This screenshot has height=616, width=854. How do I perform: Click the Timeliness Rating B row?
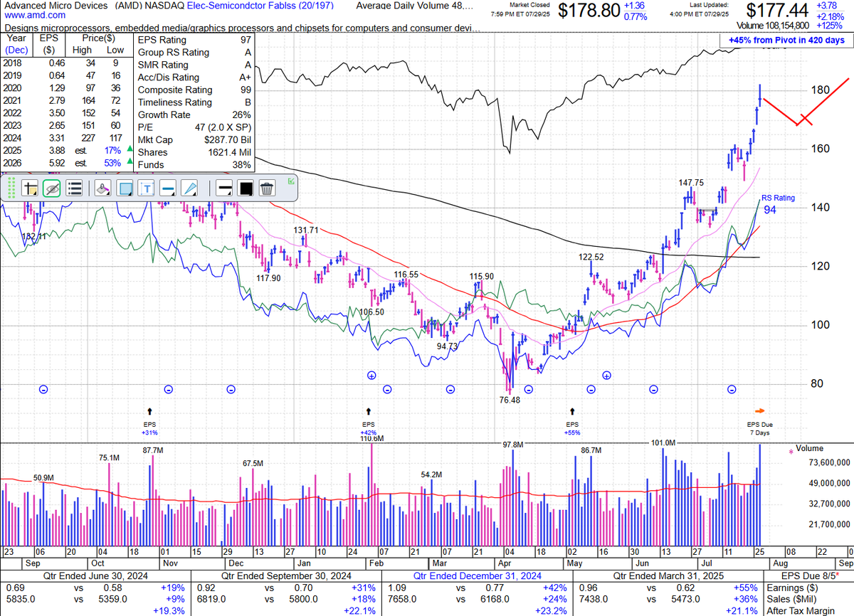(194, 102)
